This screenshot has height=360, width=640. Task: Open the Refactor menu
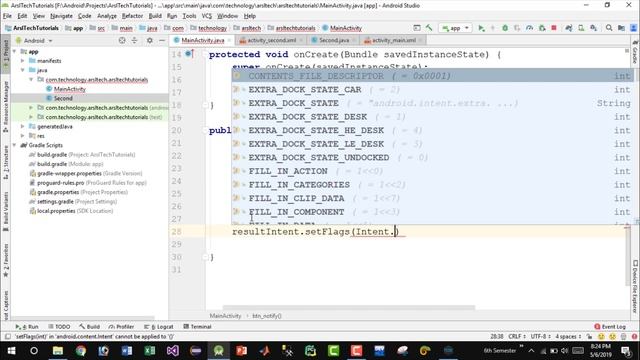tap(132, 16)
